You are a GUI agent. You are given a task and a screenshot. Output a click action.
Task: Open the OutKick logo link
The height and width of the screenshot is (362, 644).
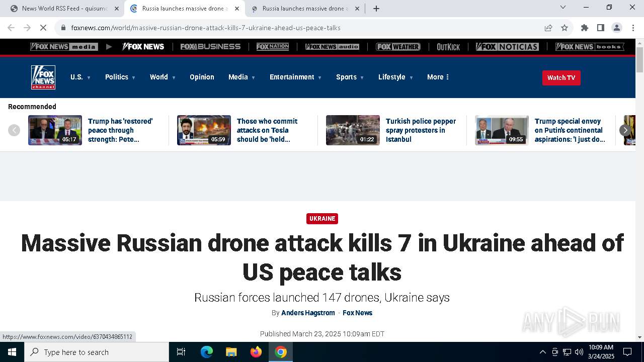click(x=448, y=47)
